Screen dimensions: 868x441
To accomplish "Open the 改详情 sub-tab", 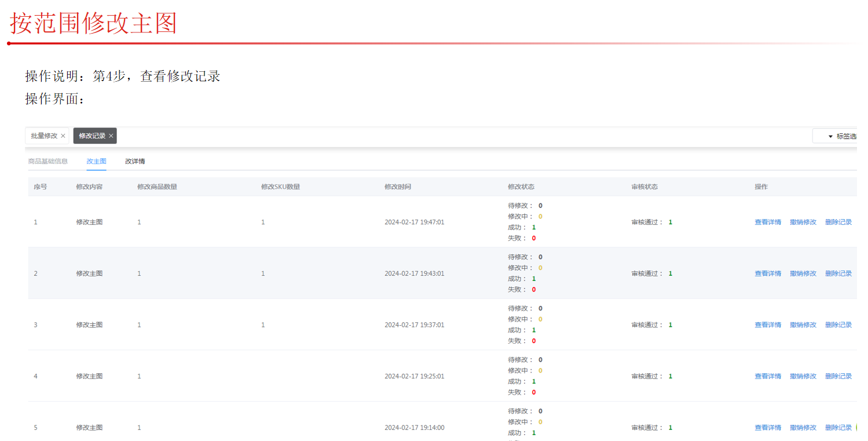I will 135,161.
